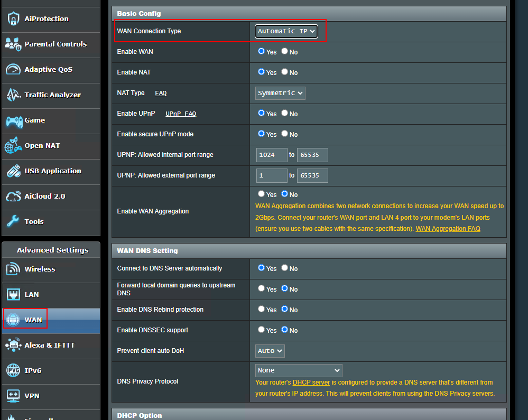Viewport: 528px width, 420px height.
Task: Go to AiProtection menu label
Action: pyautogui.click(x=47, y=19)
